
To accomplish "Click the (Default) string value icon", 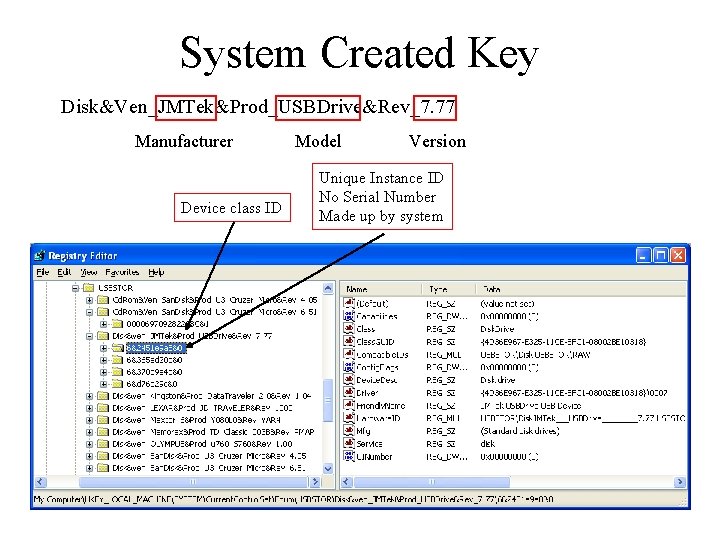I will tap(349, 303).
